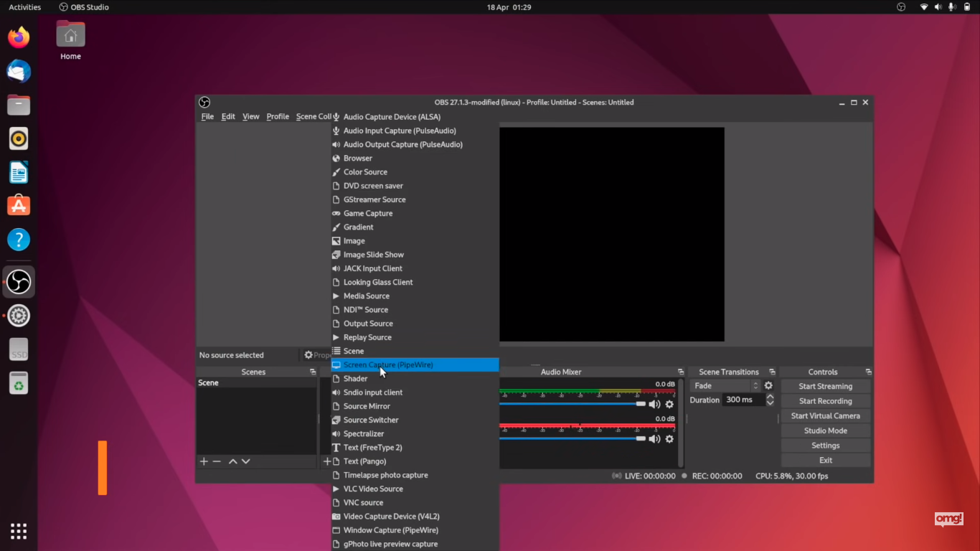
Task: Click Start Virtual Camera button
Action: point(825,416)
